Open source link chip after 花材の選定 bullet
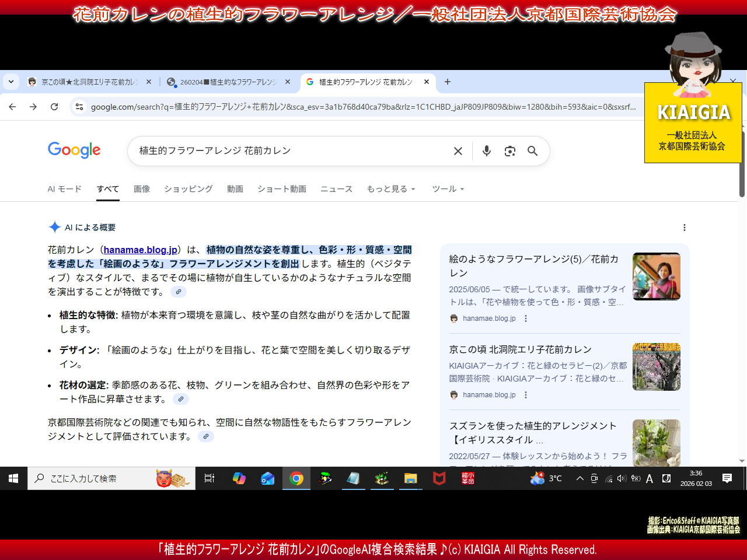 coord(181,399)
